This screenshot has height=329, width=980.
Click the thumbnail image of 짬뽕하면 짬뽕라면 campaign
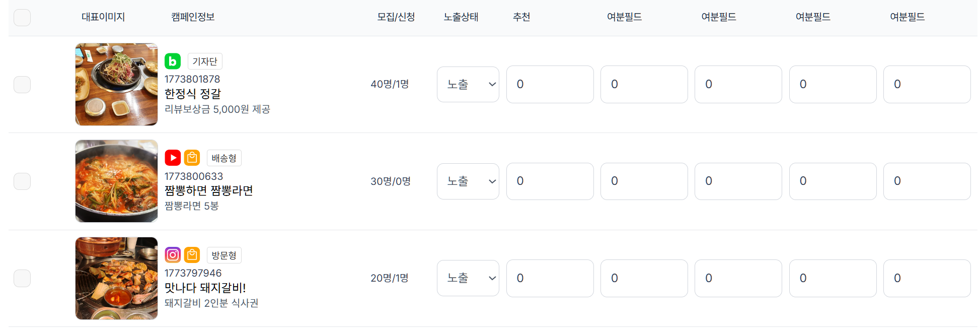tap(116, 181)
